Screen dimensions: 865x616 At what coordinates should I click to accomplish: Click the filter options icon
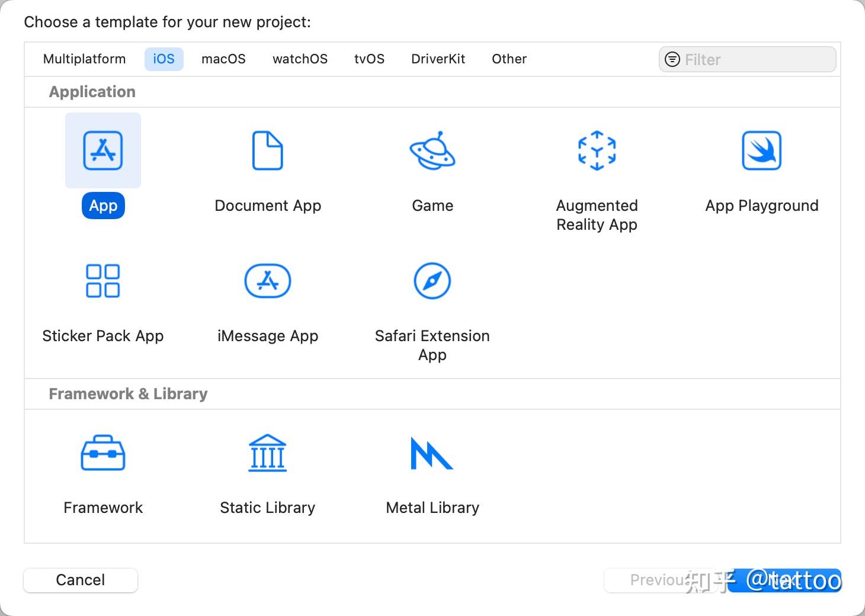[672, 60]
